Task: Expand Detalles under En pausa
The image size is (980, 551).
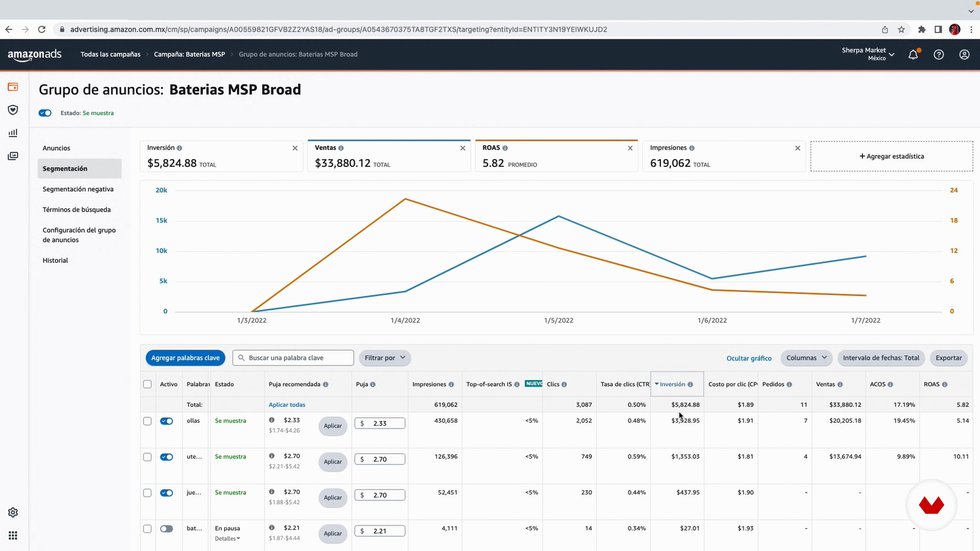Action: point(227,539)
